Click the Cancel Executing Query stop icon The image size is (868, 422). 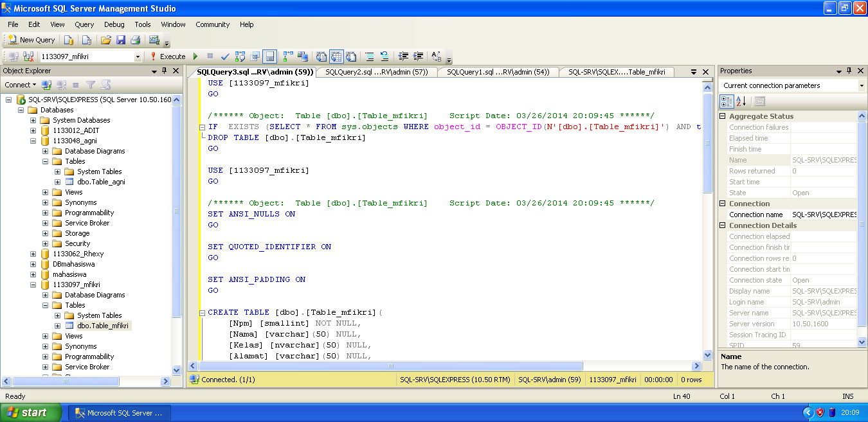pos(210,57)
